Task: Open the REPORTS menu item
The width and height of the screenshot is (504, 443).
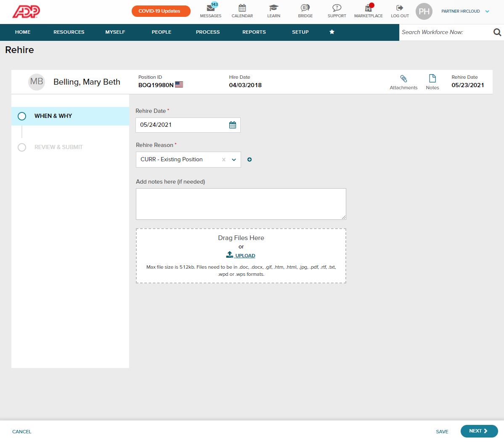Action: click(254, 32)
